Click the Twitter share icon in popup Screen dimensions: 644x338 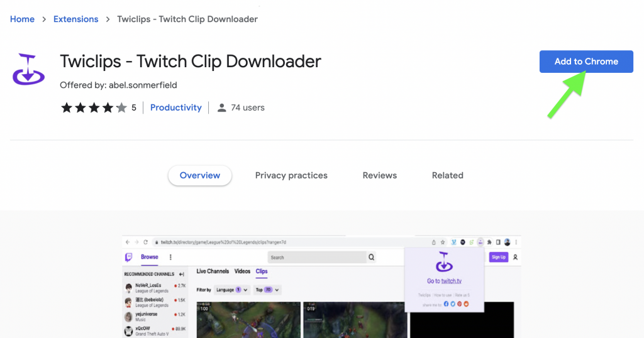point(453,304)
